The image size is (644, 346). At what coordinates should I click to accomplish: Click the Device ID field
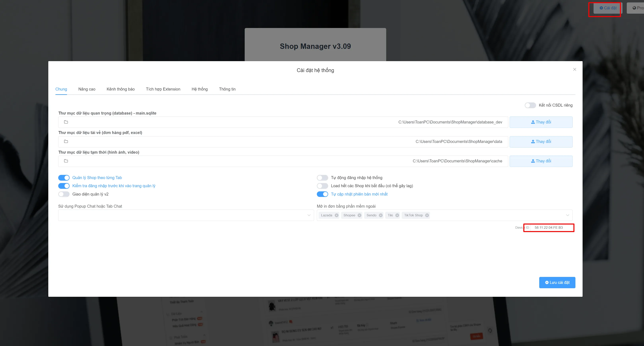551,227
